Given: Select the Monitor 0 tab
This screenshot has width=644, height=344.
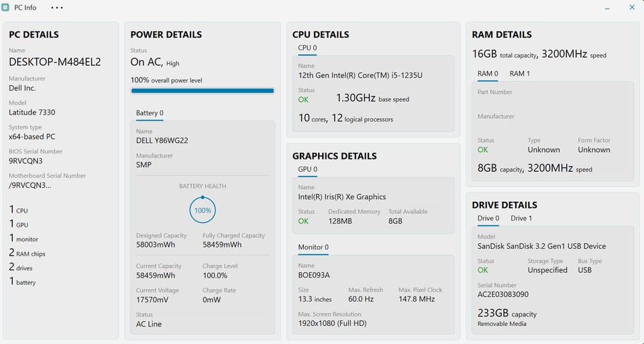Looking at the screenshot, I should point(313,247).
